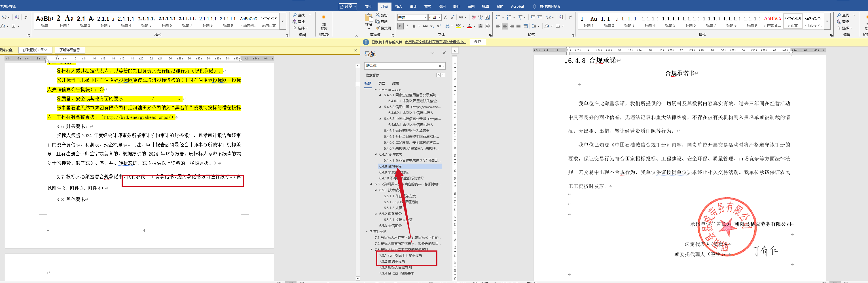Align text right in the right window

pos(511,26)
